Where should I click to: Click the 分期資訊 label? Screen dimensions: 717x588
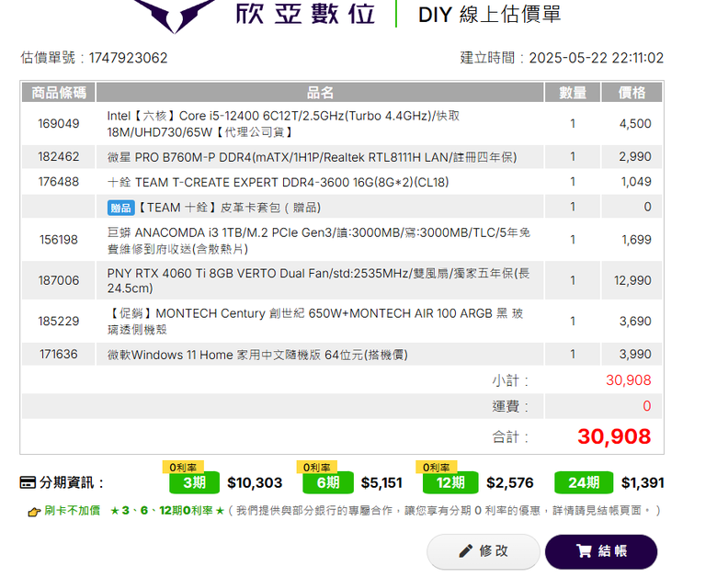[x=72, y=482]
